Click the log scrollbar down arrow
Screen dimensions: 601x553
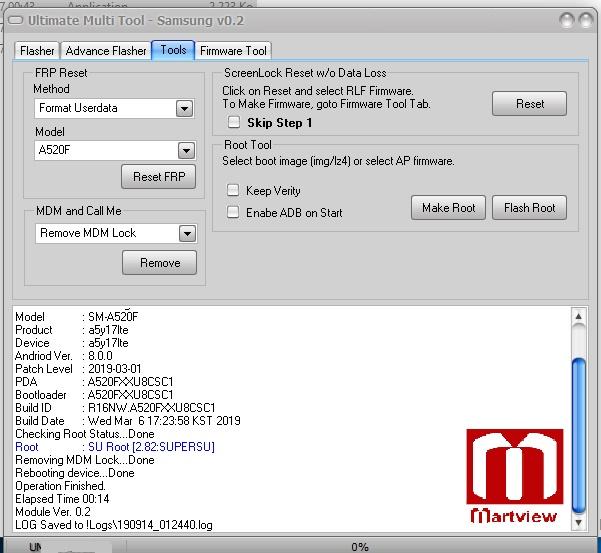click(x=578, y=522)
